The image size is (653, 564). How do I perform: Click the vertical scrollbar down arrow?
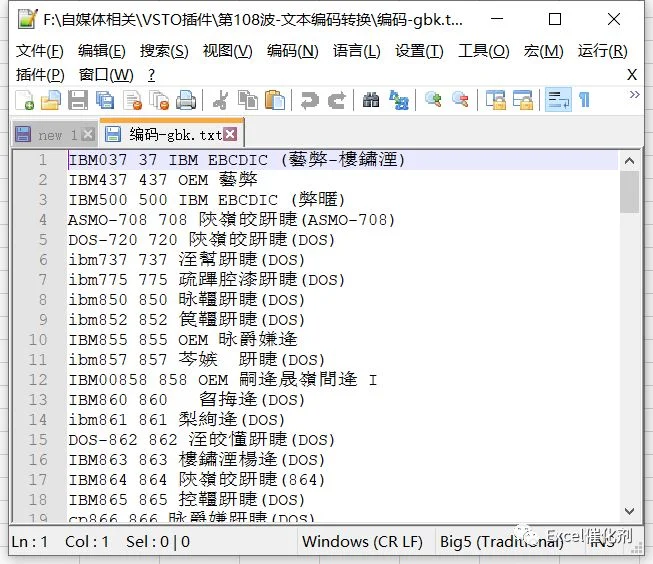pos(629,511)
